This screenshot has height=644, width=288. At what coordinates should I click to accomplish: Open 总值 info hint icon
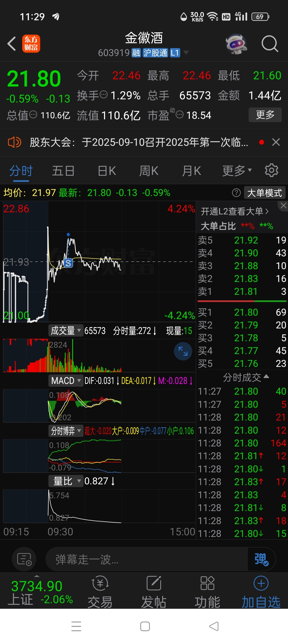tap(33, 115)
